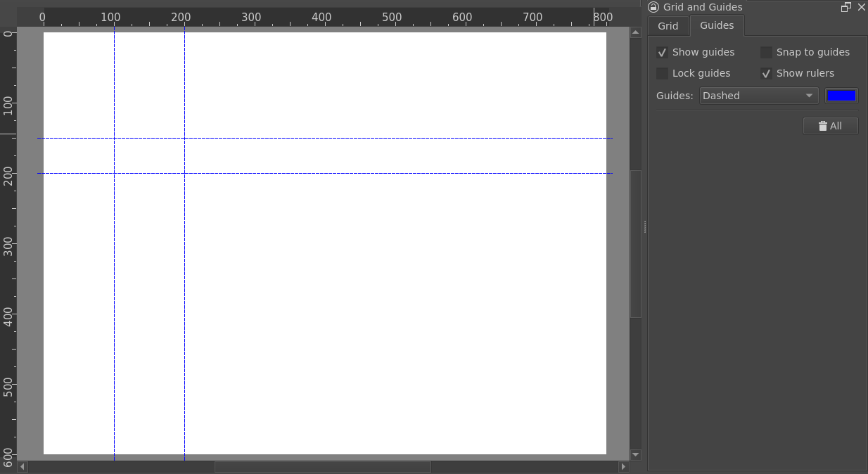
Task: Float the Grid and Guides docker
Action: [846, 7]
